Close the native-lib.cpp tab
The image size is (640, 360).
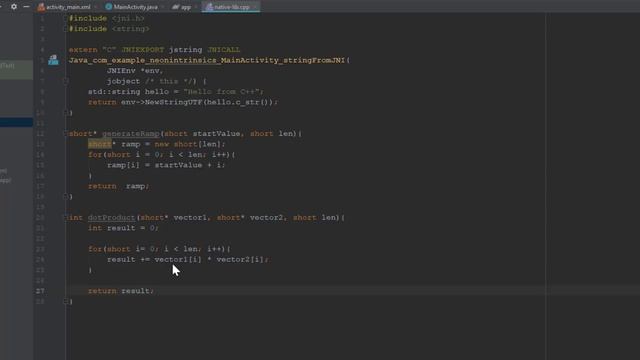(255, 7)
